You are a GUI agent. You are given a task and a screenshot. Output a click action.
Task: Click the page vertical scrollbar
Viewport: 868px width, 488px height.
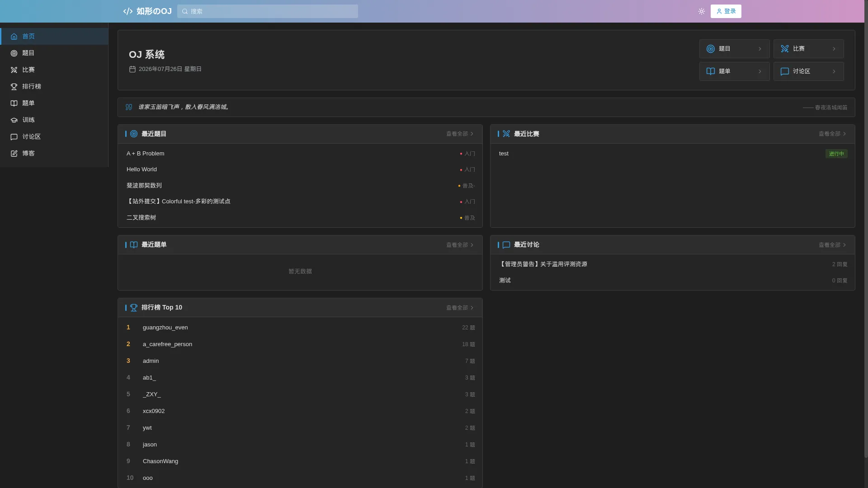(866, 239)
